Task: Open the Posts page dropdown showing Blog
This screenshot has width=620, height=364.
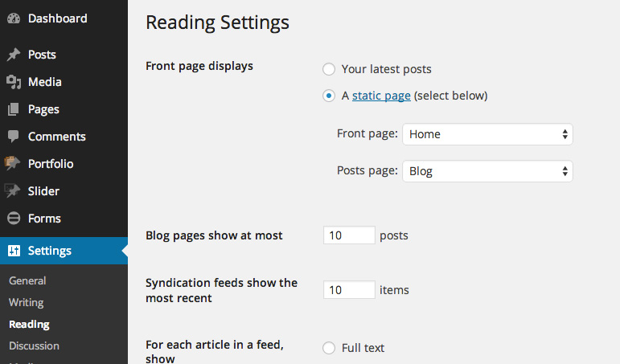Action: [x=487, y=171]
